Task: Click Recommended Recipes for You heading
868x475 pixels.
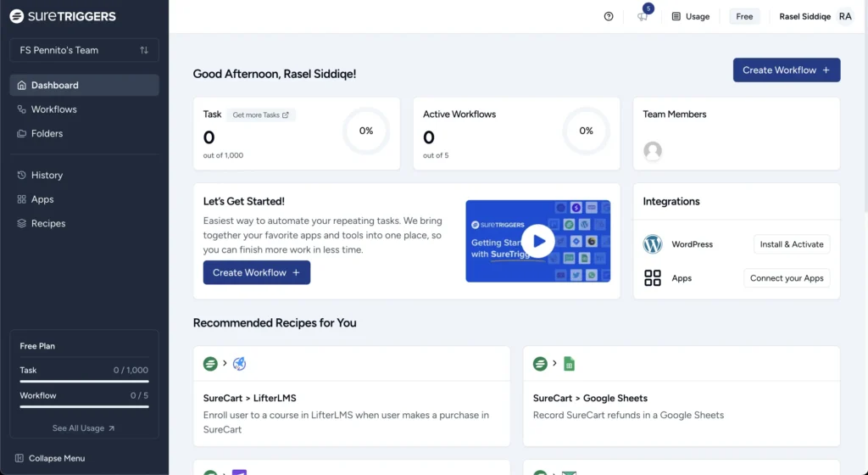Action: (275, 323)
